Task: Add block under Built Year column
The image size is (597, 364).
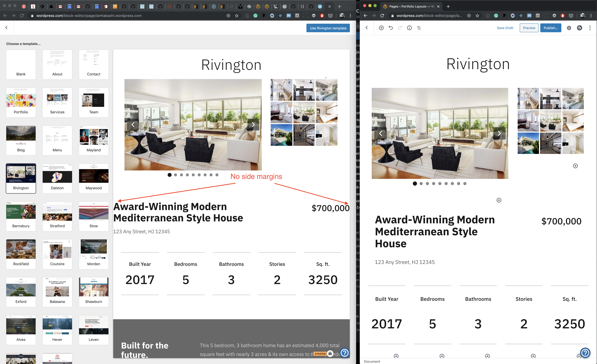Action: tap(396, 356)
